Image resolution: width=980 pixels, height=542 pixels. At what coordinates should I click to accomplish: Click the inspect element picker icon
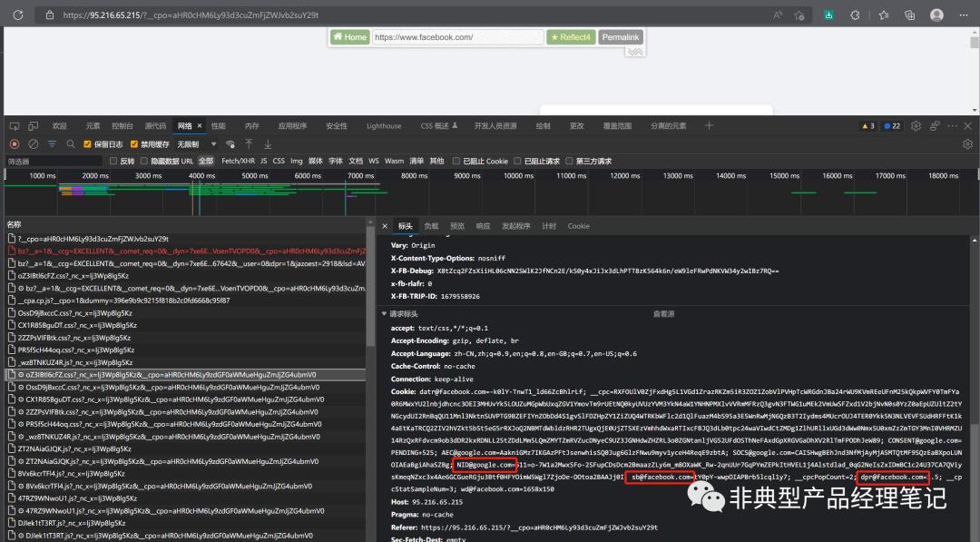(15, 125)
